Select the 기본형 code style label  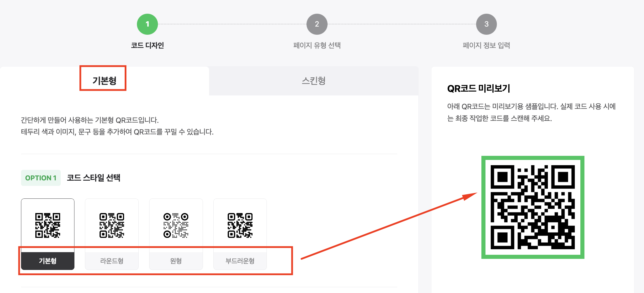point(48,261)
